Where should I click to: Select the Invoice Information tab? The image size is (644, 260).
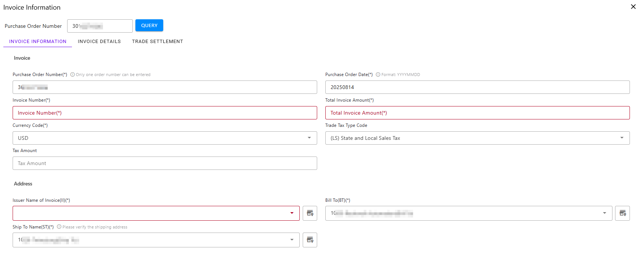click(x=38, y=42)
